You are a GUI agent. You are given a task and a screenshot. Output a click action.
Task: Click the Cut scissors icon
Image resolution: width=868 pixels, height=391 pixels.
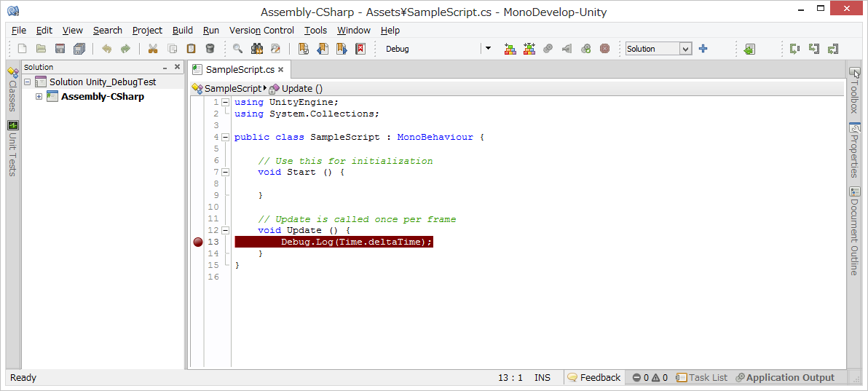point(153,49)
